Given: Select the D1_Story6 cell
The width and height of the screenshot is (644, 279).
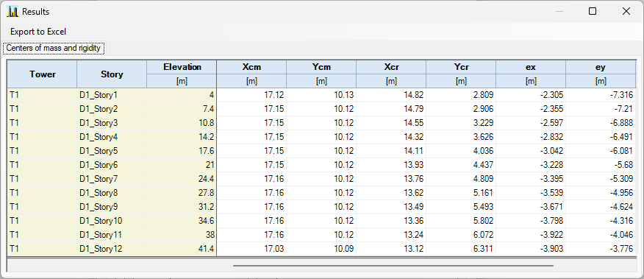Looking at the screenshot, I should 112,165.
